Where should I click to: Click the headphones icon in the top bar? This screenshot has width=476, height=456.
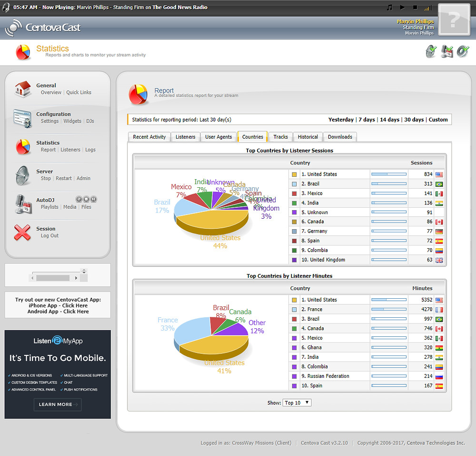coord(5,8)
